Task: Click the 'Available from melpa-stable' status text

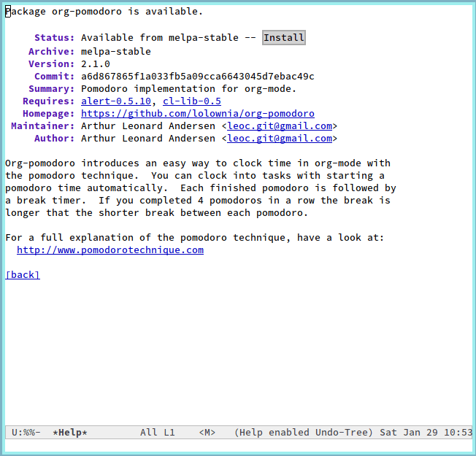Action: point(160,38)
